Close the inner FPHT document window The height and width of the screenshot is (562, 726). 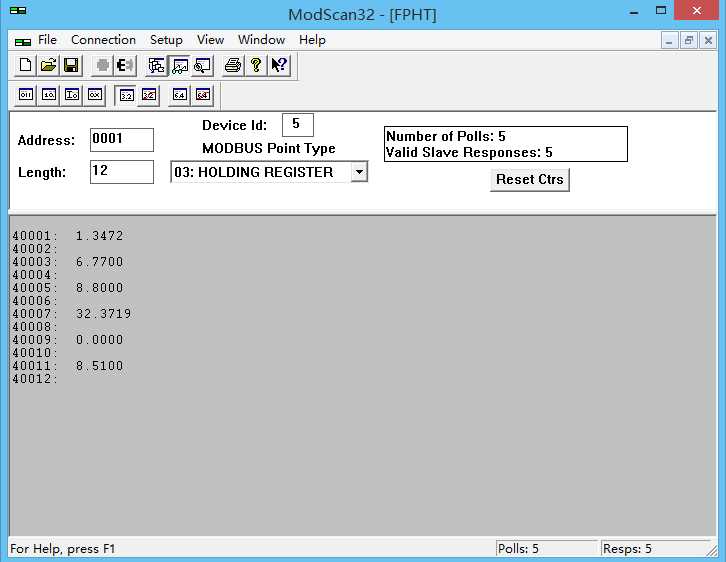click(x=708, y=41)
